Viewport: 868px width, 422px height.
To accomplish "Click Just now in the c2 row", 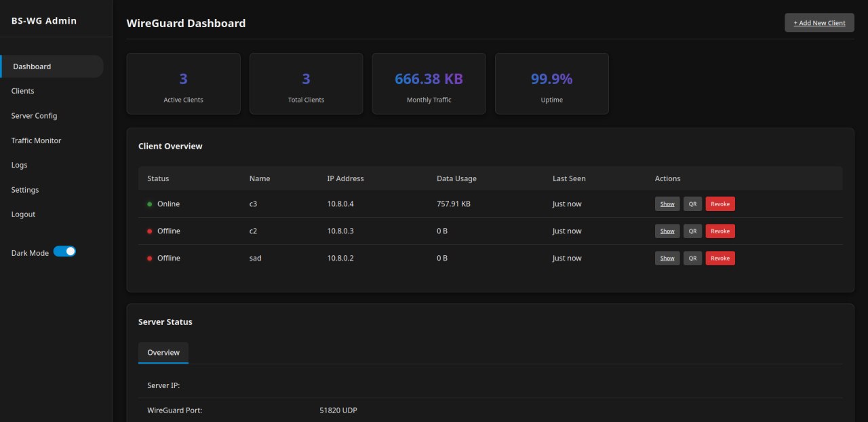I will tap(567, 231).
